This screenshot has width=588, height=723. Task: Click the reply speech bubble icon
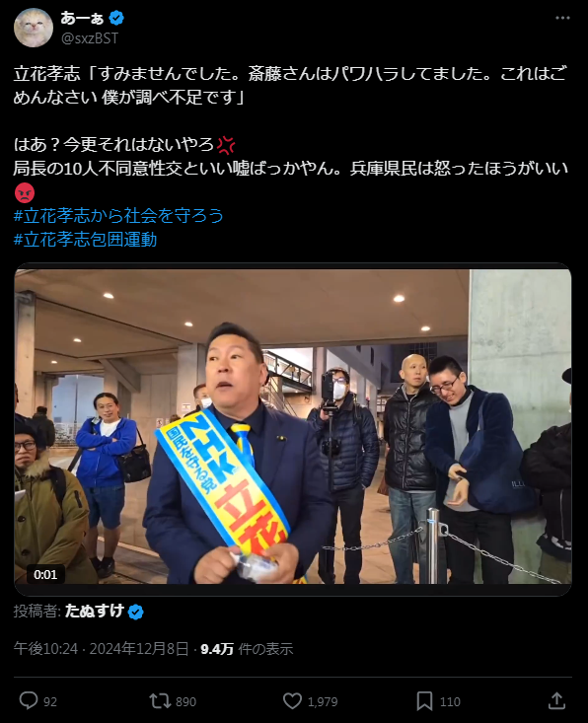(29, 701)
